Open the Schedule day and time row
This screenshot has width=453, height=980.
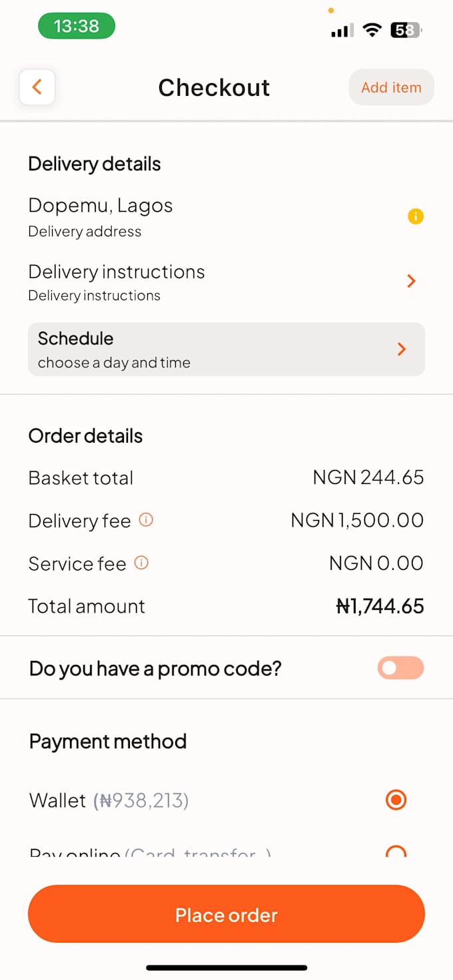point(226,350)
